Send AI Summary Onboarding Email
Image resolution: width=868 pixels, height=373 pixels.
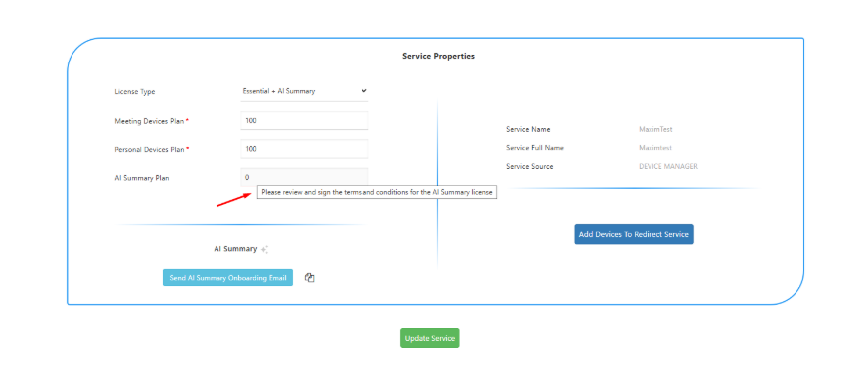pos(227,278)
